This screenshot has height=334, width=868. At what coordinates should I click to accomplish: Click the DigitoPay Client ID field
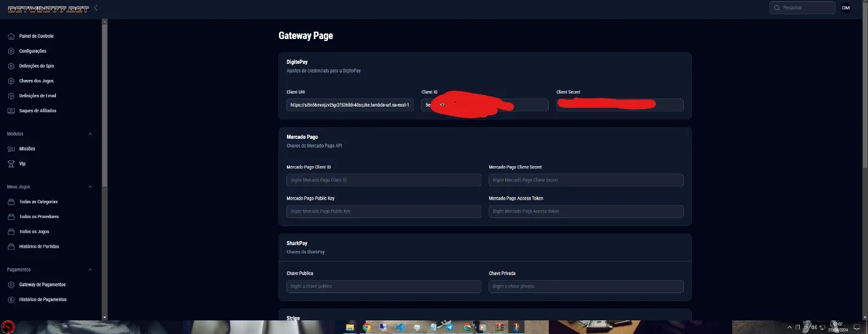(x=485, y=105)
